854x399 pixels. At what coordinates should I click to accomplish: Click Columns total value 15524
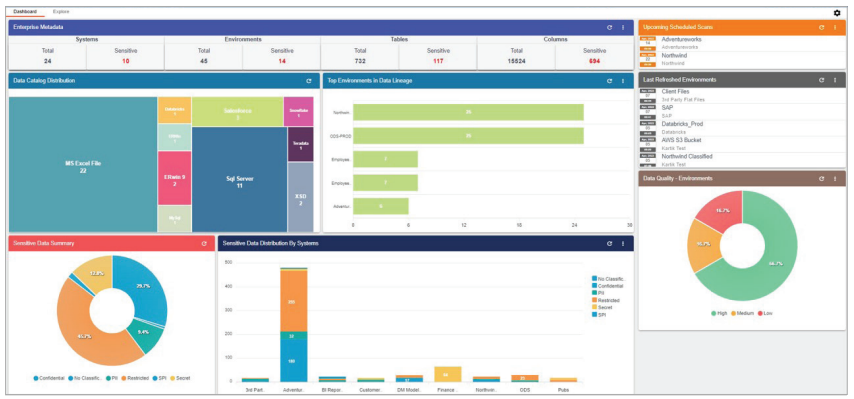pos(516,61)
